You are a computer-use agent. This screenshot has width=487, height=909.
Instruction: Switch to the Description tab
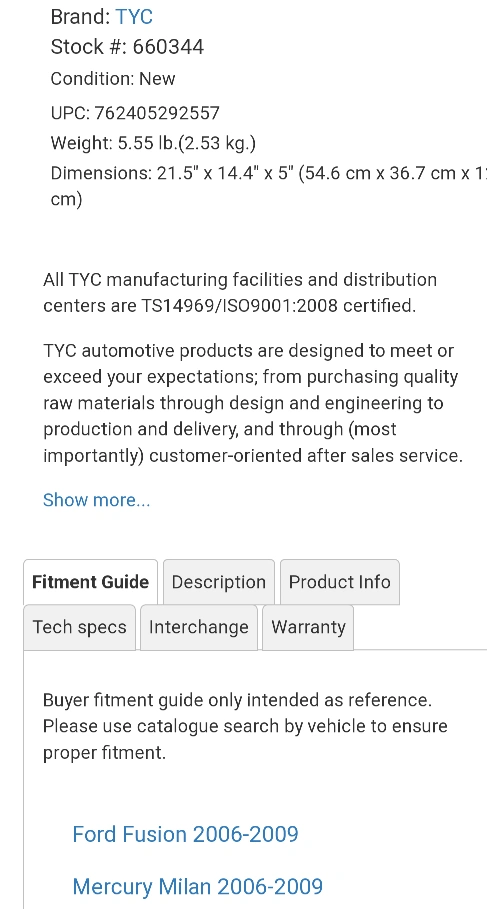pyautogui.click(x=219, y=581)
